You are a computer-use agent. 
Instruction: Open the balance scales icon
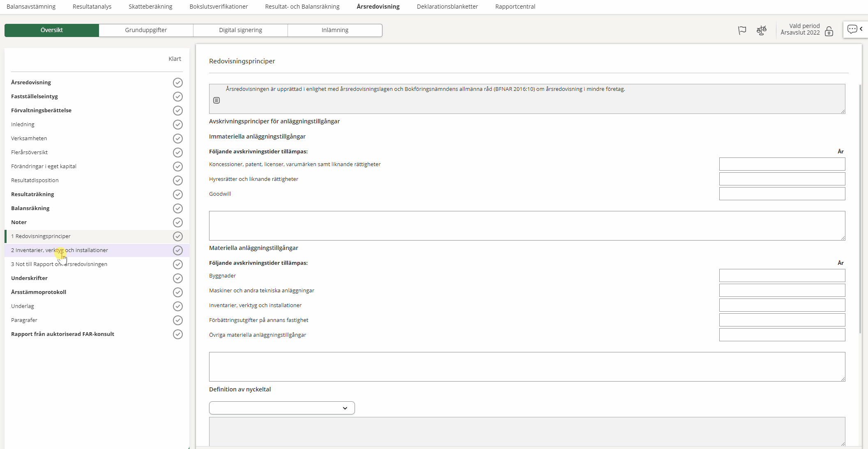pos(761,30)
